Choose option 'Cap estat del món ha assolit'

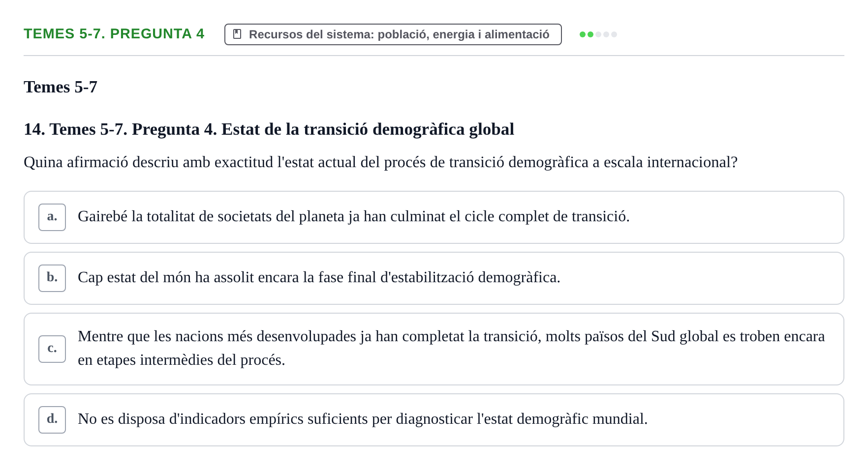[x=434, y=278]
